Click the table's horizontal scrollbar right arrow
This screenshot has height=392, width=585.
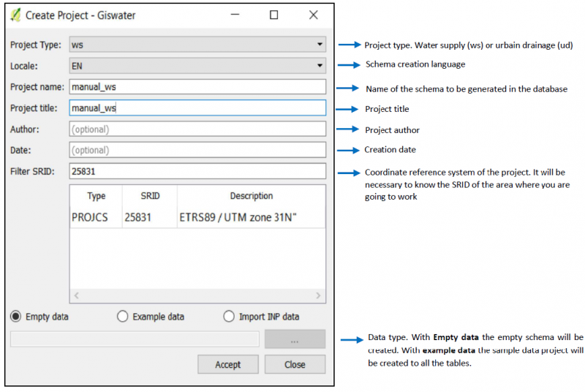click(x=318, y=295)
